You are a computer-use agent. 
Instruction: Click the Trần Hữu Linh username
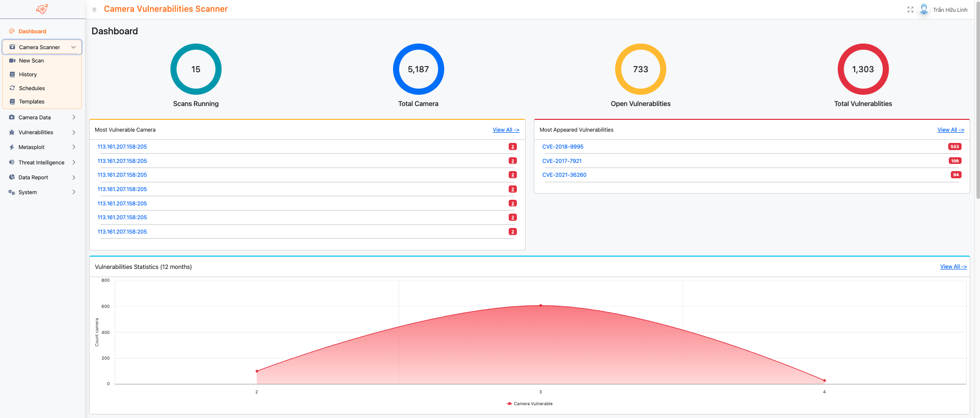[950, 10]
